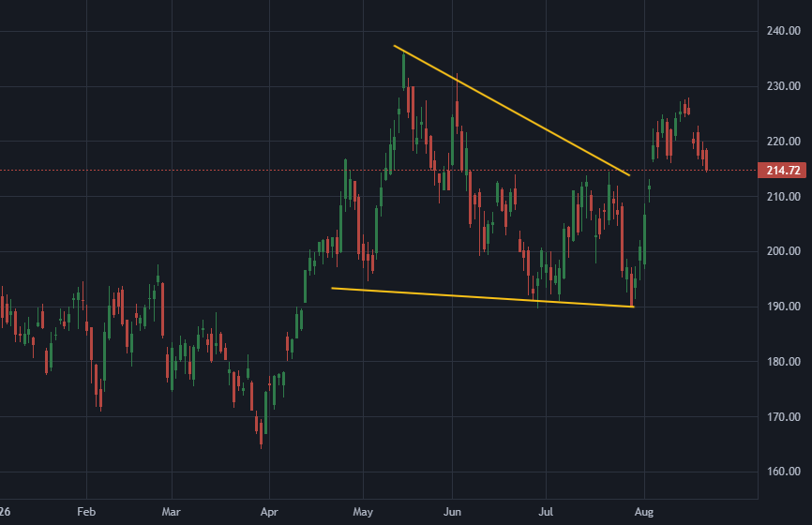Click the 180.00 price axis label
This screenshot has height=525, width=812.
click(784, 361)
